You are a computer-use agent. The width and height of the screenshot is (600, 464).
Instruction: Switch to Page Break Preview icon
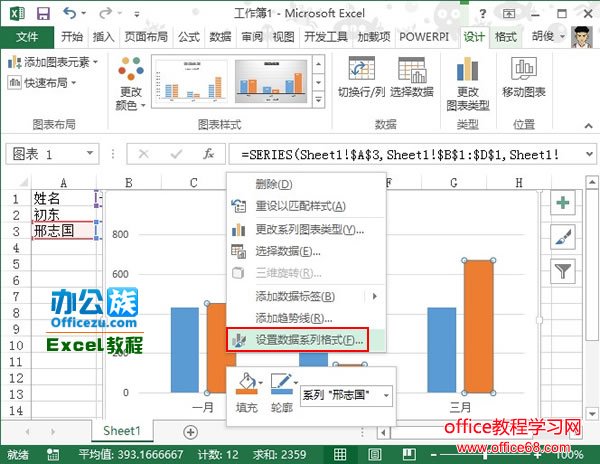[x=409, y=454]
